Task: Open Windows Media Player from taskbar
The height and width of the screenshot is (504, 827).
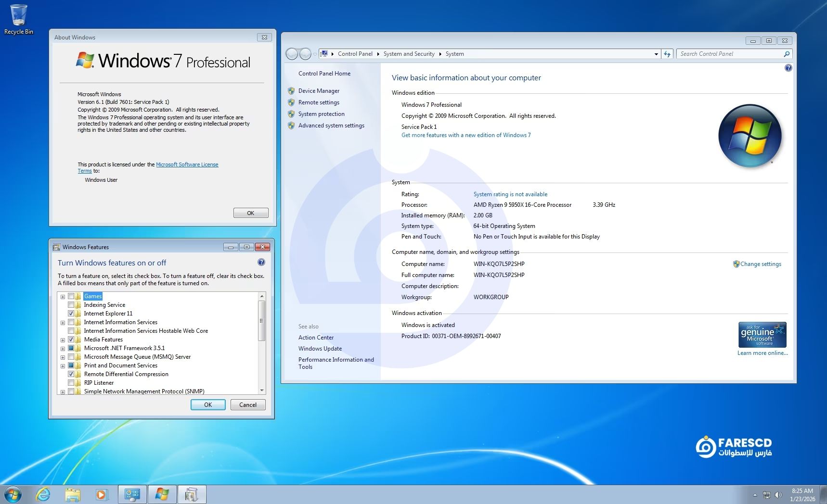Action: point(102,494)
